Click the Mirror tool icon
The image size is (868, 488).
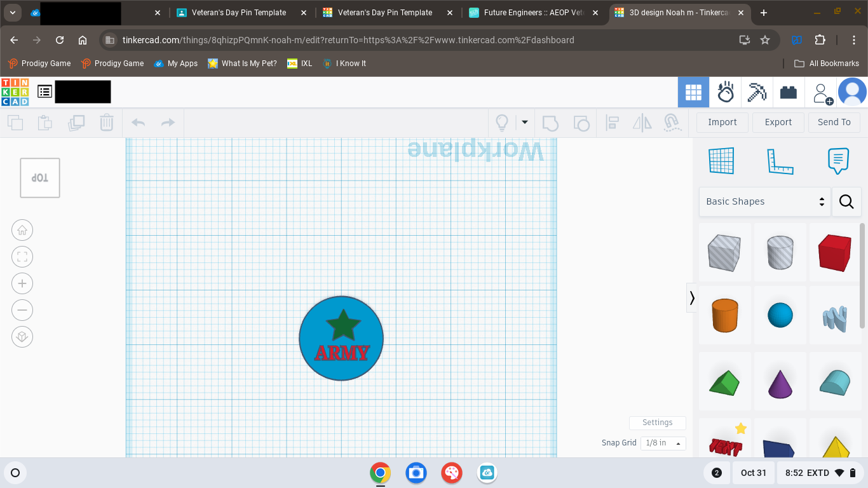pyautogui.click(x=642, y=123)
